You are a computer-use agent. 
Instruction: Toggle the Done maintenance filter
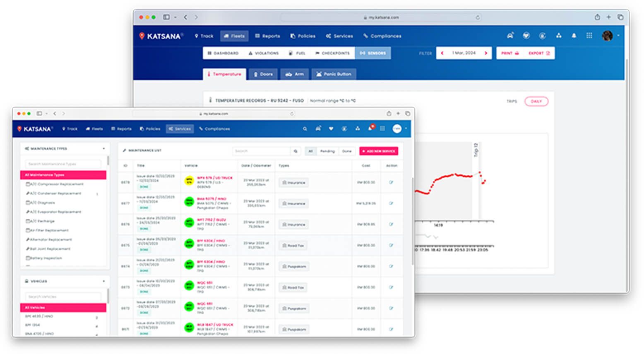347,151
